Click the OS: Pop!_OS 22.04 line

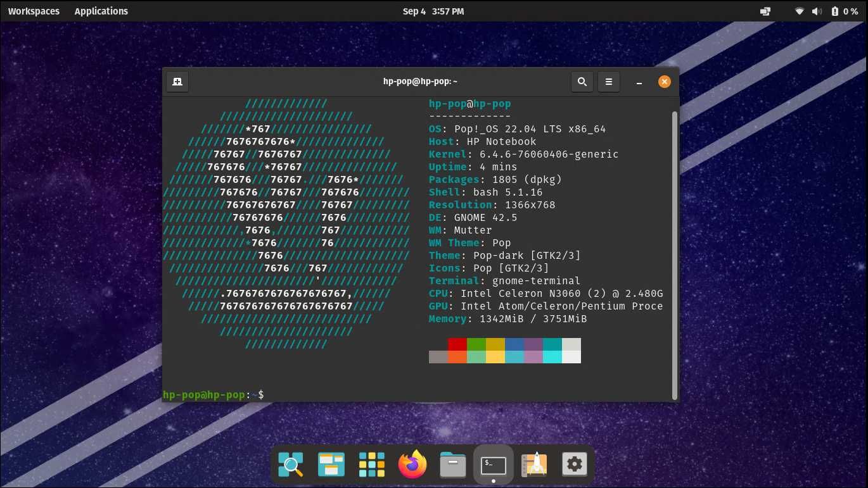[517, 129]
